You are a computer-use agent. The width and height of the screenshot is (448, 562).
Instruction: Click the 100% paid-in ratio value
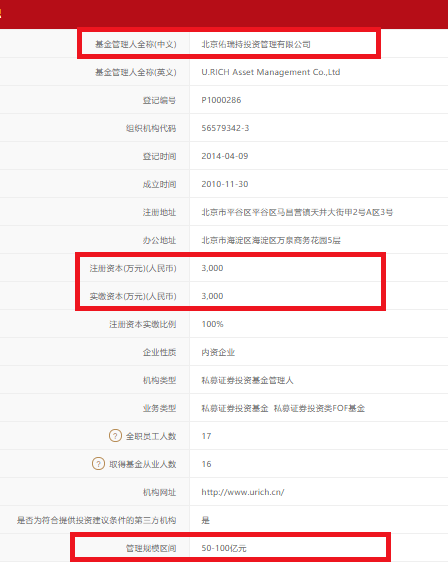click(x=212, y=324)
